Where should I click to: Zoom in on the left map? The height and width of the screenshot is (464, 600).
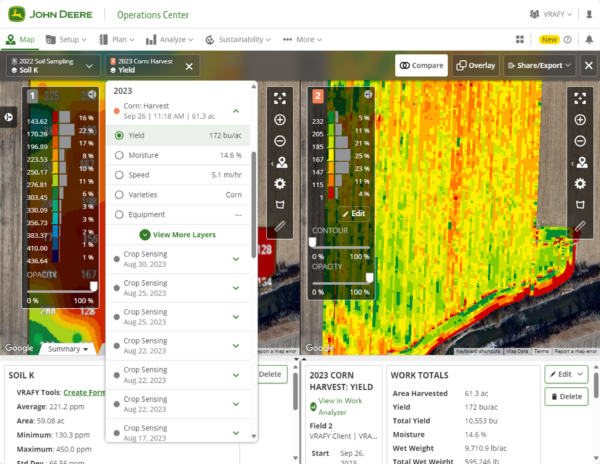point(280,120)
